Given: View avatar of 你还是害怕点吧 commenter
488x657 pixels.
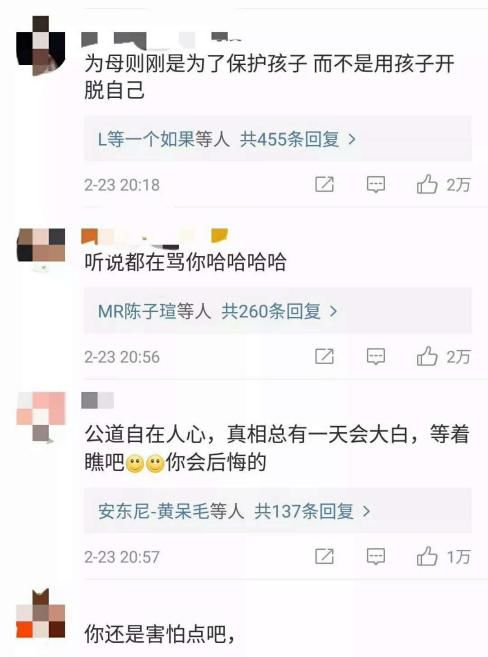Looking at the screenshot, I should [41, 614].
